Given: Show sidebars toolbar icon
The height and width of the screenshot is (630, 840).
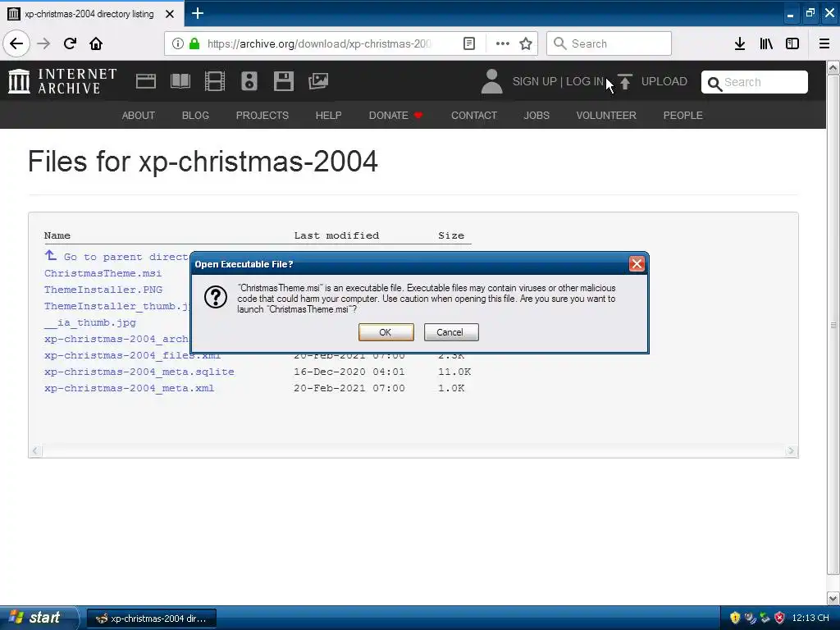Looking at the screenshot, I should (x=792, y=43).
